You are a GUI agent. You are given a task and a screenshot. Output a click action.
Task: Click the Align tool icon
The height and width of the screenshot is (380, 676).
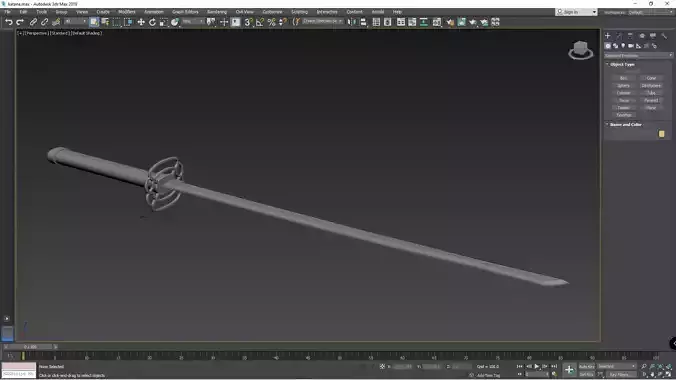[363, 22]
